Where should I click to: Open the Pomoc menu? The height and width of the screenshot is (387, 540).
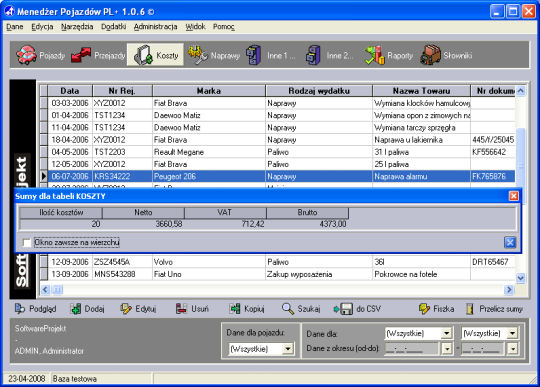pos(224,27)
